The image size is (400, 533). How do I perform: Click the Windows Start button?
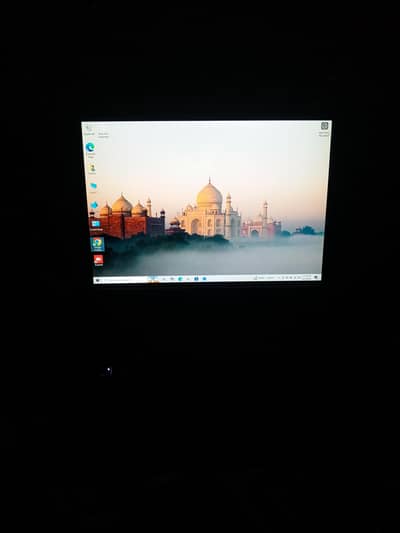pyautogui.click(x=98, y=280)
